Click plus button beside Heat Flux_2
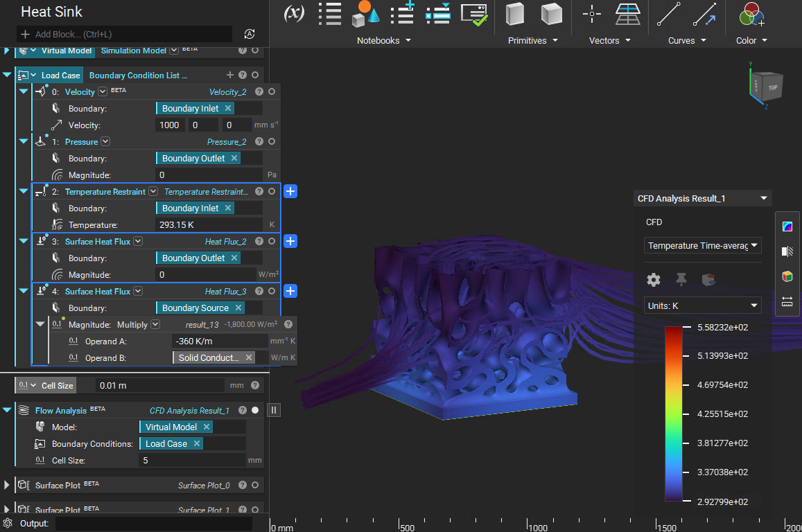 290,241
